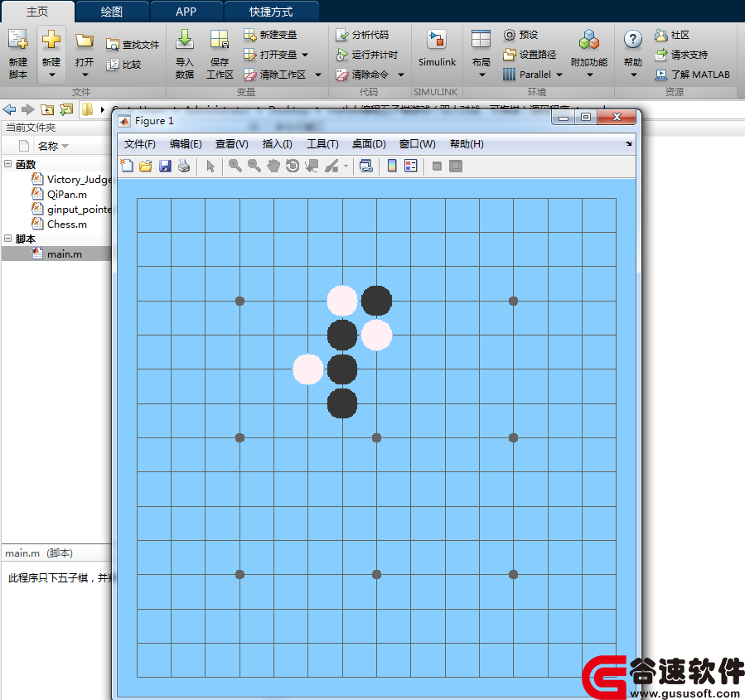Select main.m script in file list

coord(57,253)
